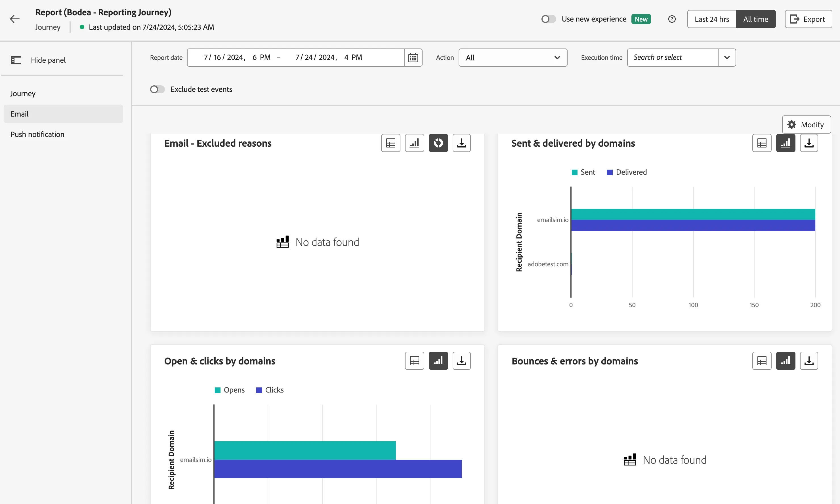The image size is (840, 504).
Task: Open the Action dropdown set to All
Action: [513, 57]
